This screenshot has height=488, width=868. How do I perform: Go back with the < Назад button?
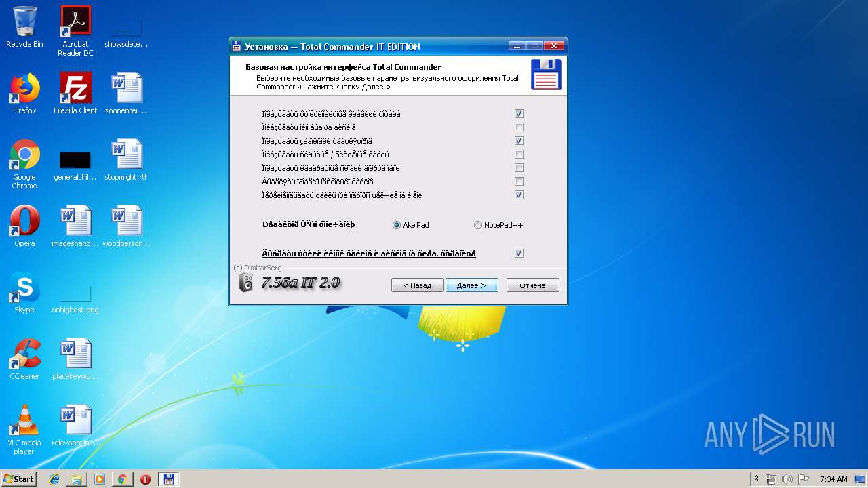coord(418,285)
